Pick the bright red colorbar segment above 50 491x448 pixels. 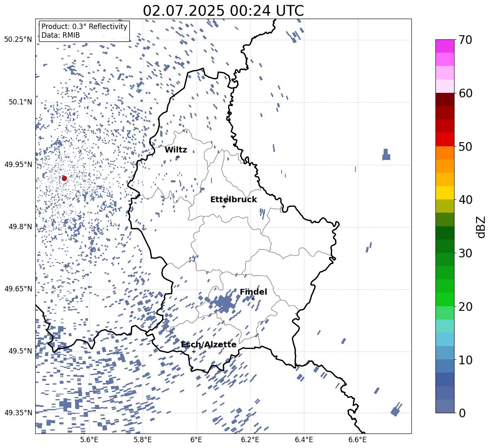[x=445, y=140]
